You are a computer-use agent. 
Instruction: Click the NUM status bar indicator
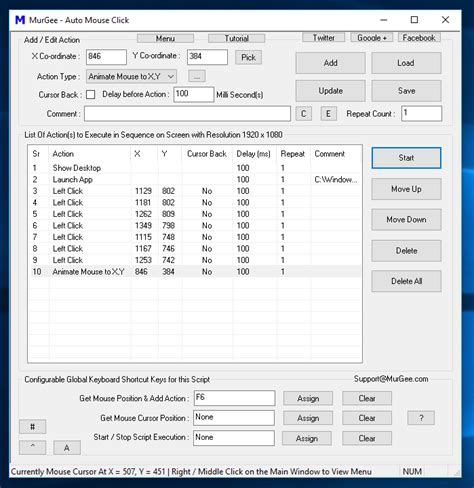pos(412,471)
